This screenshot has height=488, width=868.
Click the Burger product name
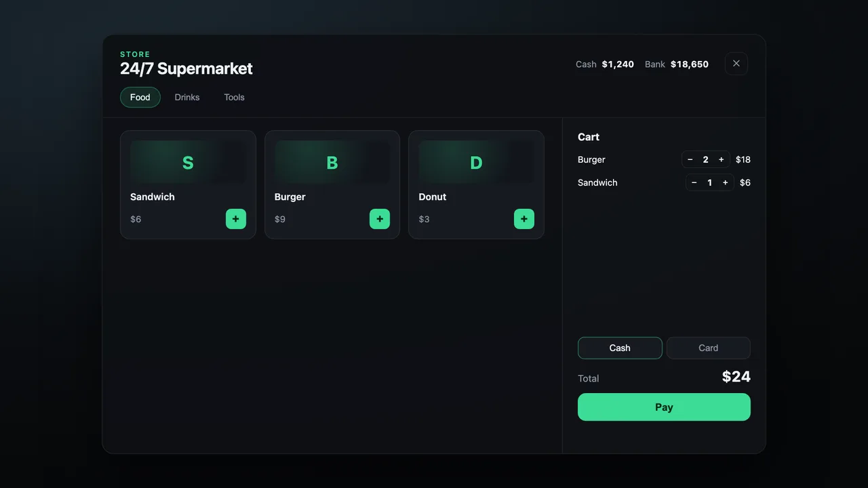[x=290, y=197]
